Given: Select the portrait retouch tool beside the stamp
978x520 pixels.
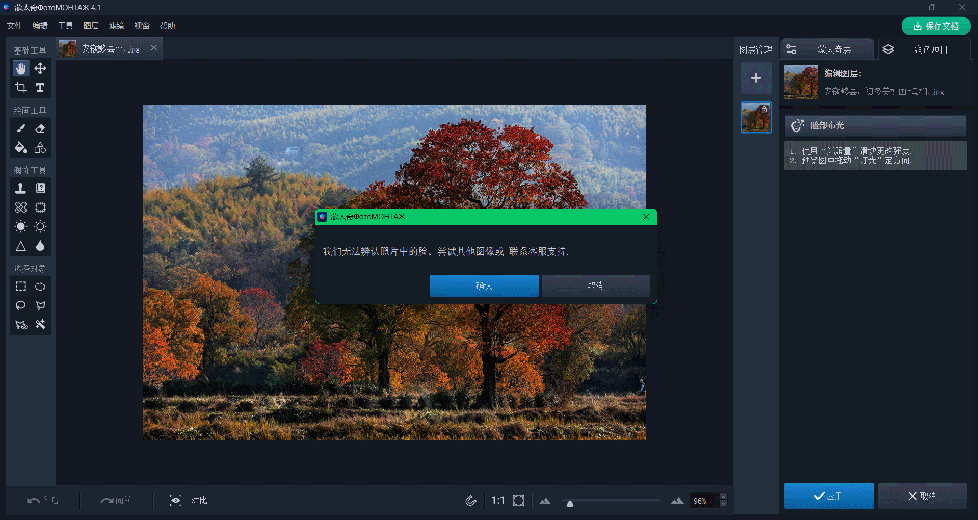Looking at the screenshot, I should [40, 188].
